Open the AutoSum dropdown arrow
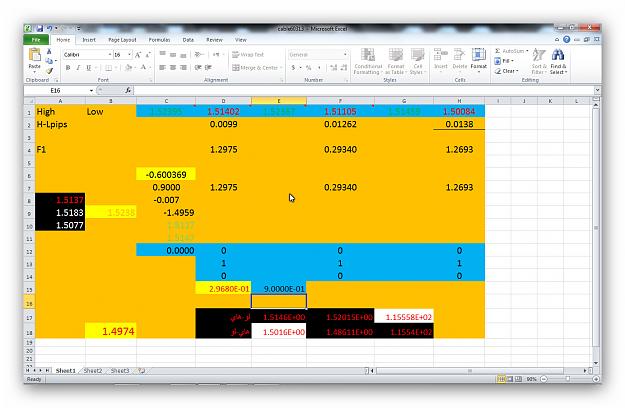Image resolution: width=625 pixels, height=408 pixels. tap(527, 51)
